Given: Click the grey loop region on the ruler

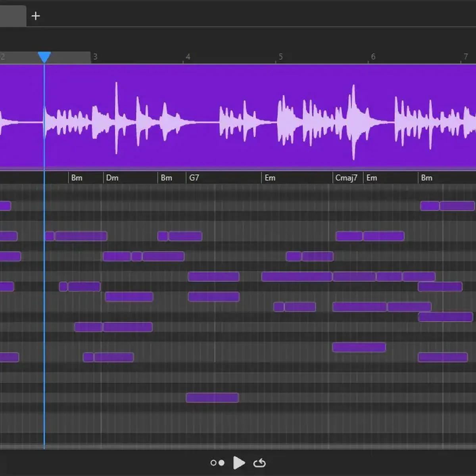Looking at the screenshot, I should click(x=45, y=57).
